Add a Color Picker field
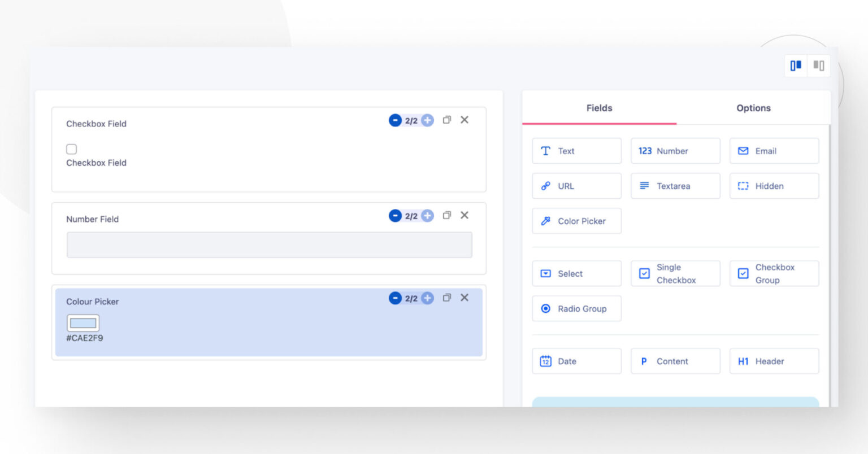This screenshot has height=454, width=868. [x=576, y=221]
